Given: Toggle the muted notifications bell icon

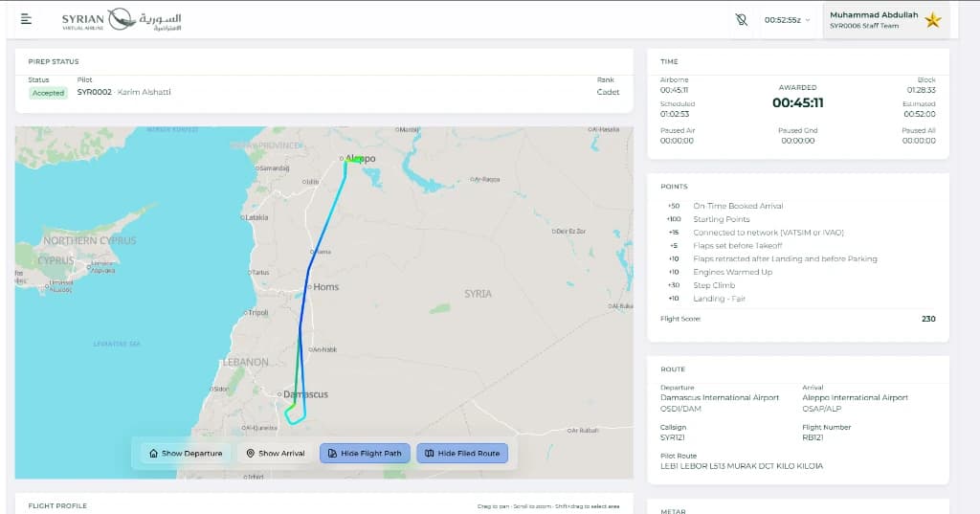Looking at the screenshot, I should point(742,20).
